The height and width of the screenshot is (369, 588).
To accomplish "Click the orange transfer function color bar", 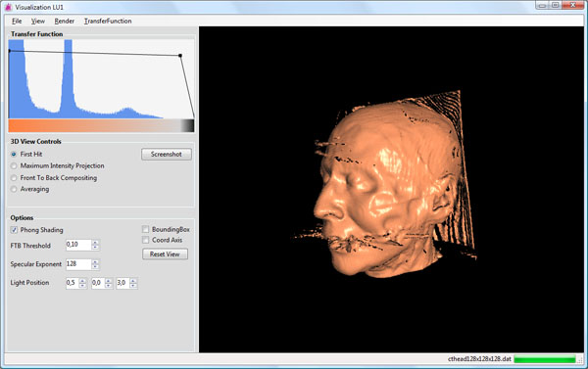I will click(101, 125).
